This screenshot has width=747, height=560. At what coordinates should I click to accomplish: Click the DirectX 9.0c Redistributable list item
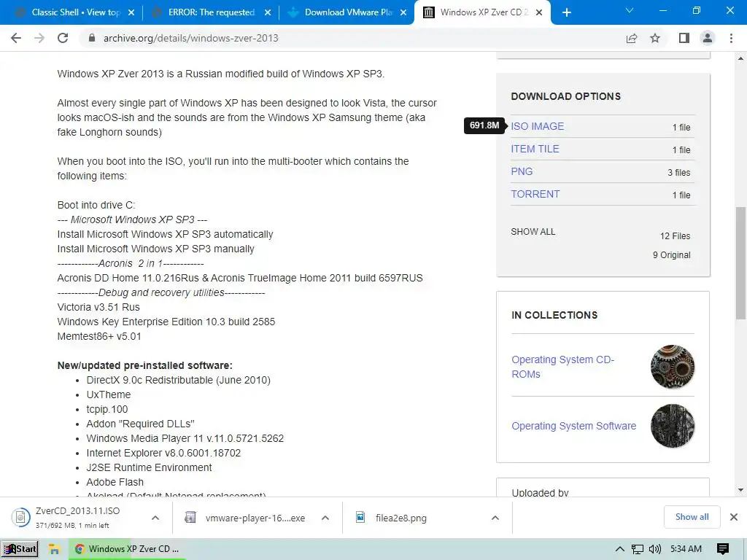pyautogui.click(x=178, y=380)
